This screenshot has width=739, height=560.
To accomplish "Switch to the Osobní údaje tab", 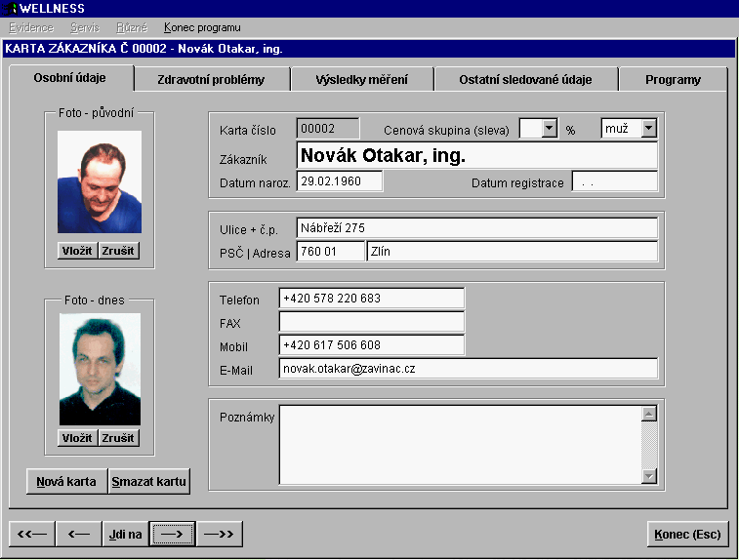I will click(x=69, y=78).
